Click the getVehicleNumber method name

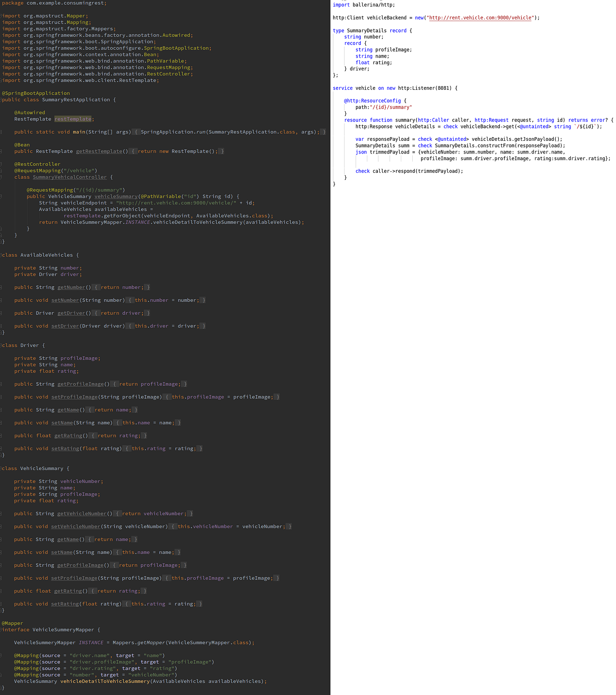pyautogui.click(x=82, y=514)
